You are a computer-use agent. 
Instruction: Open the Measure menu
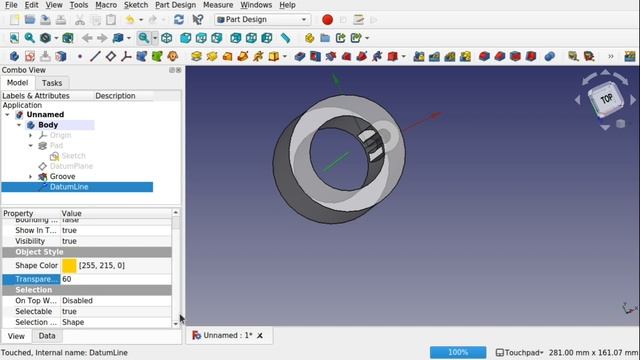click(x=218, y=5)
